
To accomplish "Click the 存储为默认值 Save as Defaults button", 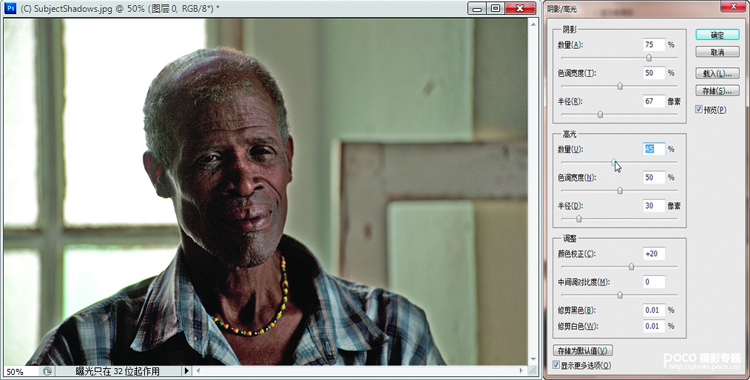I will [582, 350].
